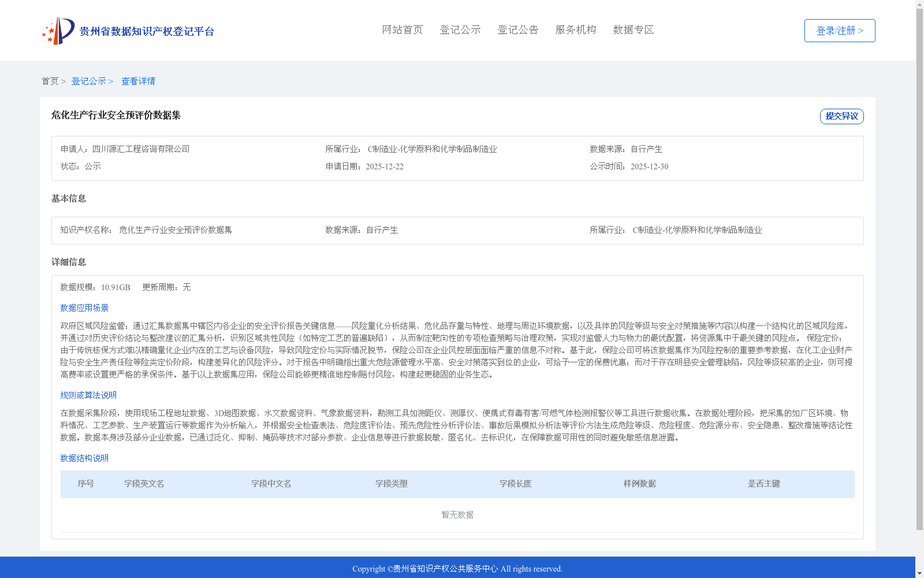924x578 pixels.
Task: Click the scrollbar up arrow
Action: pos(919,3)
